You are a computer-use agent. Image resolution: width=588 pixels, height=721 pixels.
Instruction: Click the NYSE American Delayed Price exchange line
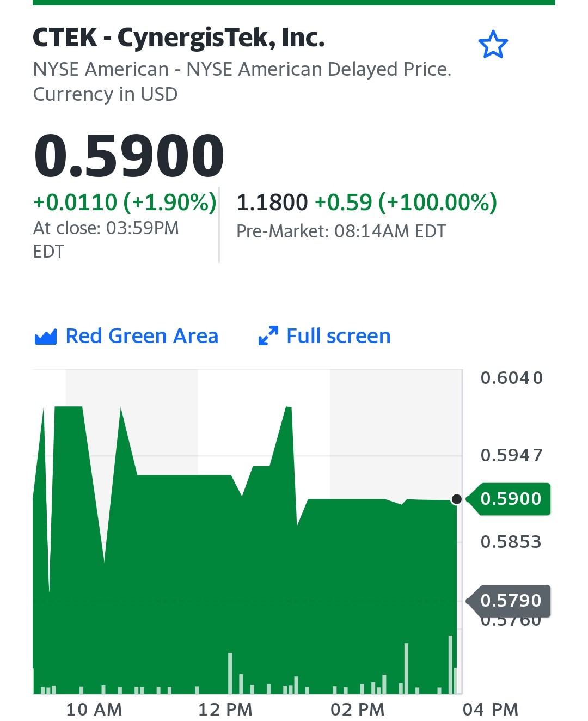click(x=242, y=69)
